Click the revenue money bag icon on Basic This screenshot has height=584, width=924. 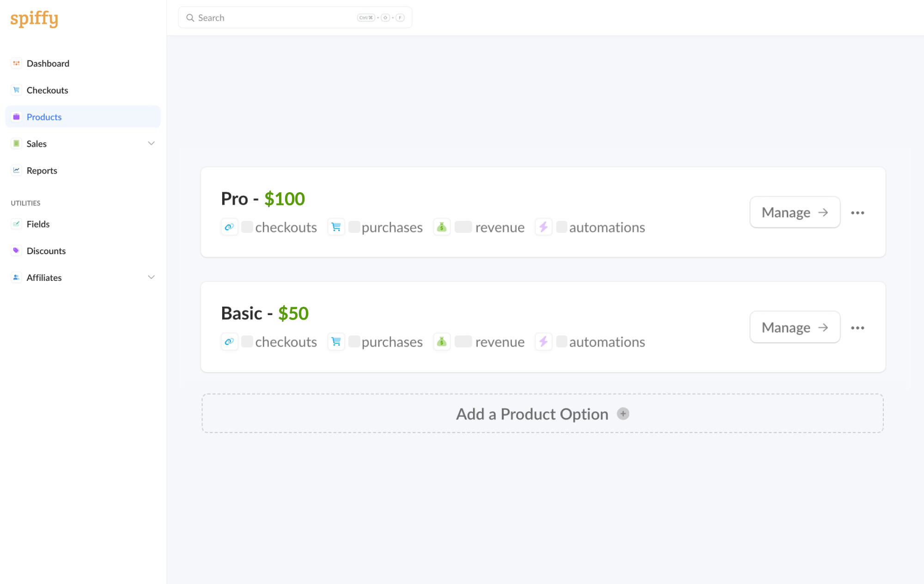pos(442,341)
